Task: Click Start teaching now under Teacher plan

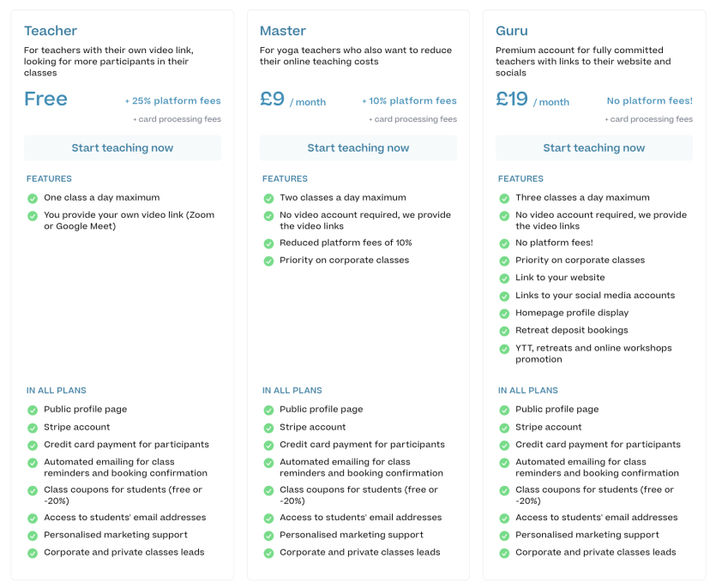Action: coord(123,148)
